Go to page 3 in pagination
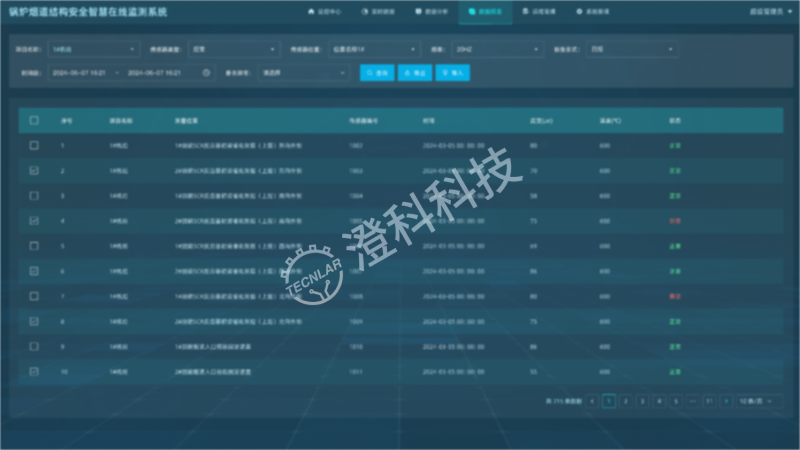 click(642, 400)
